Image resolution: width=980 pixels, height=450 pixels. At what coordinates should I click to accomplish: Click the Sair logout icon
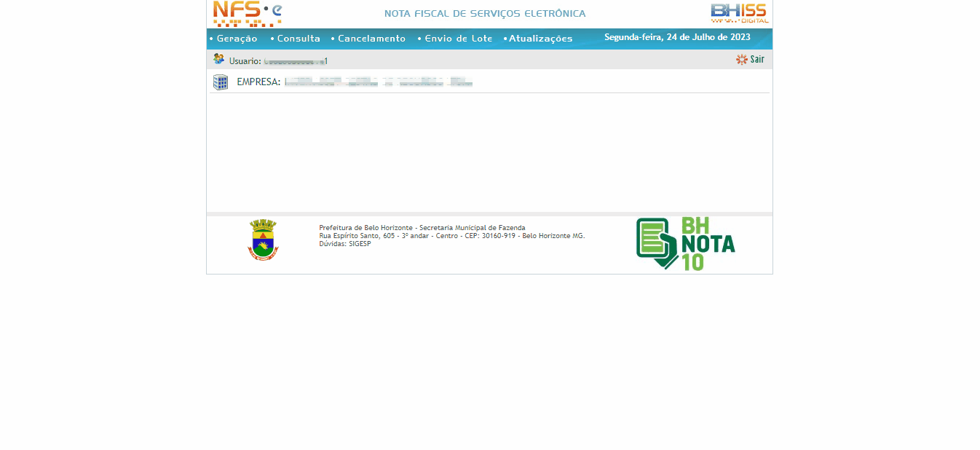tap(742, 60)
